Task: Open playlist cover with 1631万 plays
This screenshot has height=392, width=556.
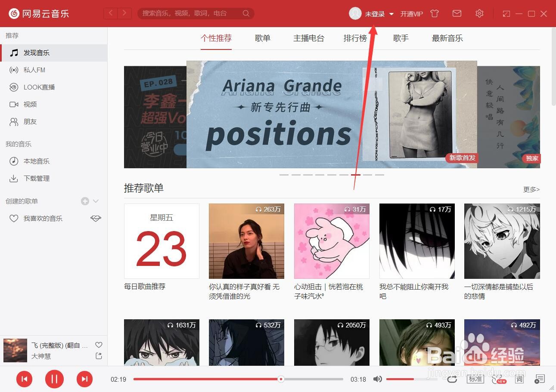Action: coord(162,343)
